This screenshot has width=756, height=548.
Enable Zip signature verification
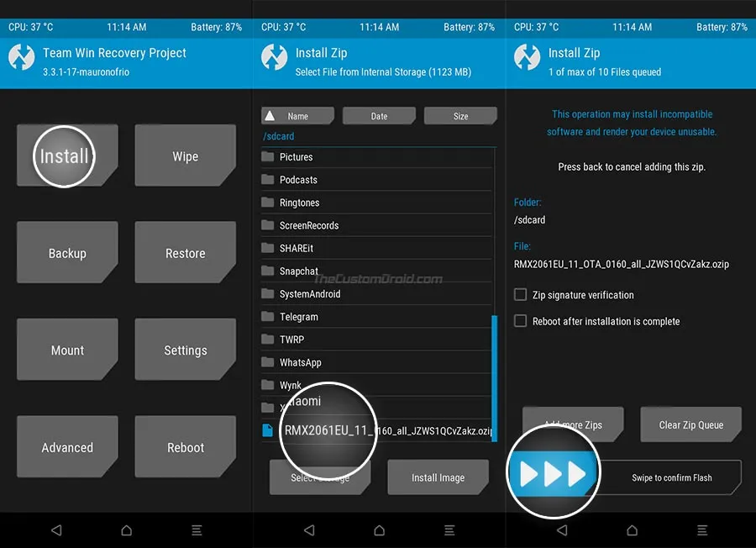pyautogui.click(x=520, y=295)
